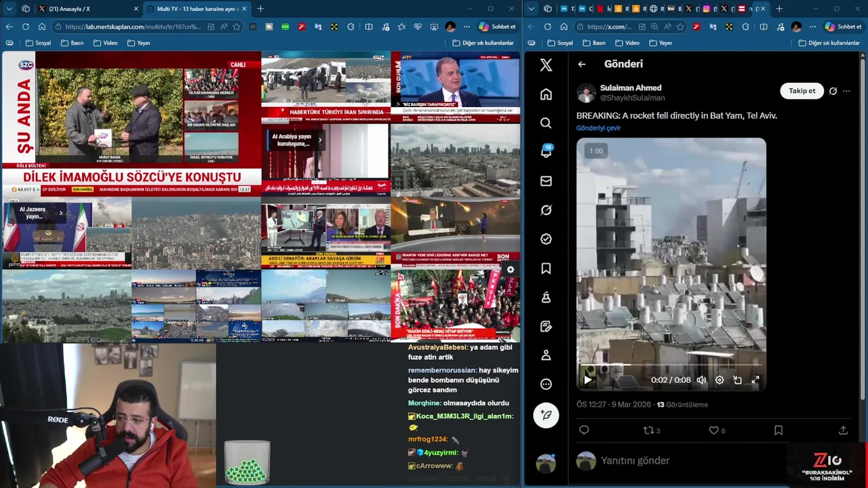Open video settings gear

pyautogui.click(x=719, y=380)
